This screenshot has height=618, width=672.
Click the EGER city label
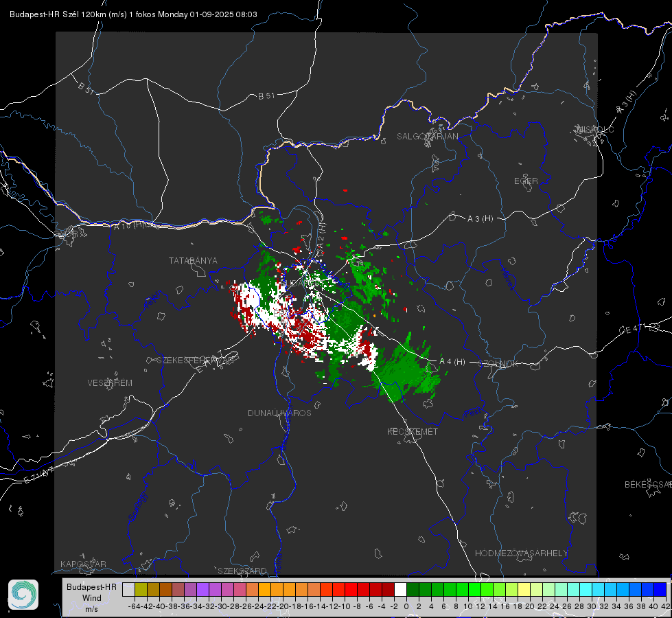[x=526, y=181]
